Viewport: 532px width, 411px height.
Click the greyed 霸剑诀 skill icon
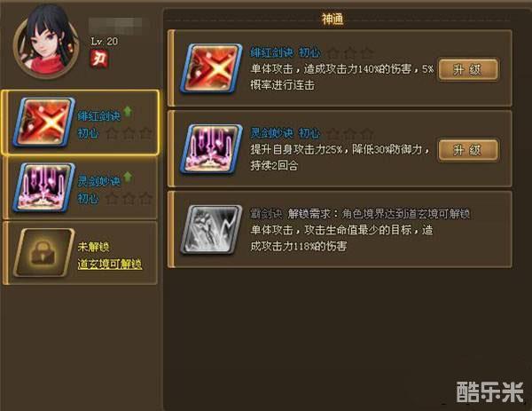click(x=211, y=230)
